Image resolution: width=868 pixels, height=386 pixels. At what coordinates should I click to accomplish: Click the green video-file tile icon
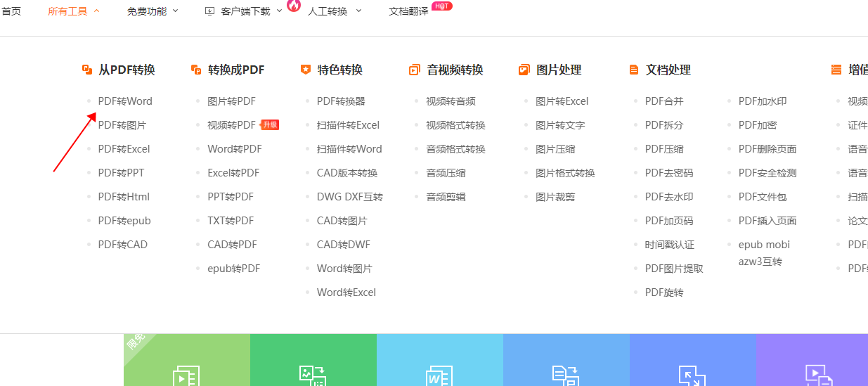[186, 375]
